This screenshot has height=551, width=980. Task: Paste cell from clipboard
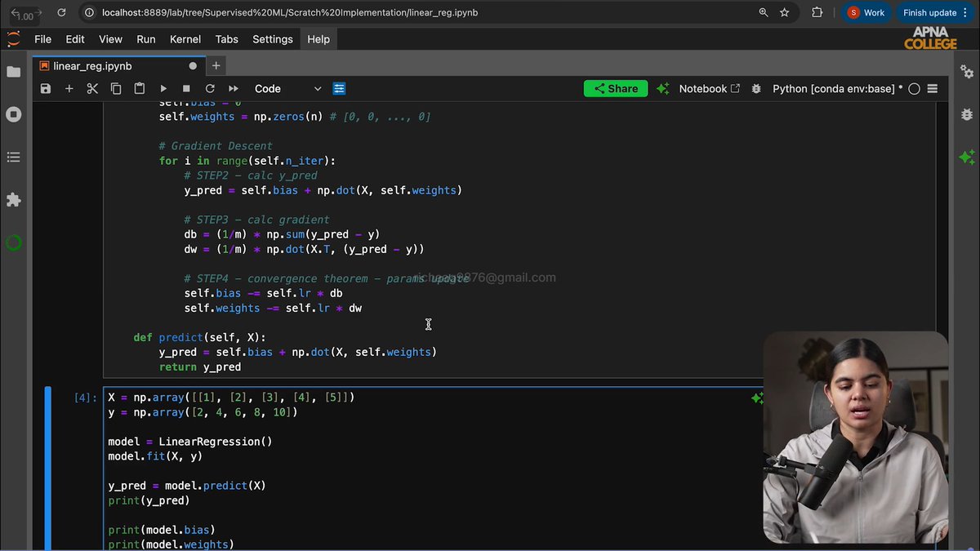[140, 89]
